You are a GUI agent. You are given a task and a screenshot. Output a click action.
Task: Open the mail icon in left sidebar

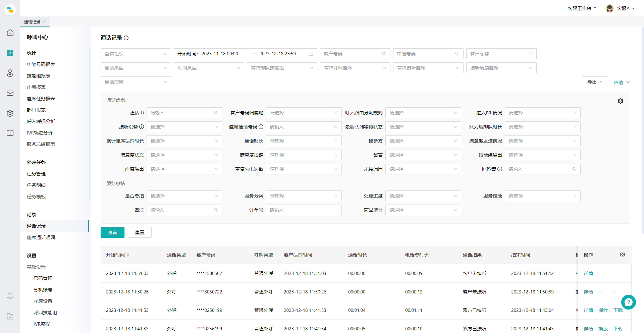[10, 93]
